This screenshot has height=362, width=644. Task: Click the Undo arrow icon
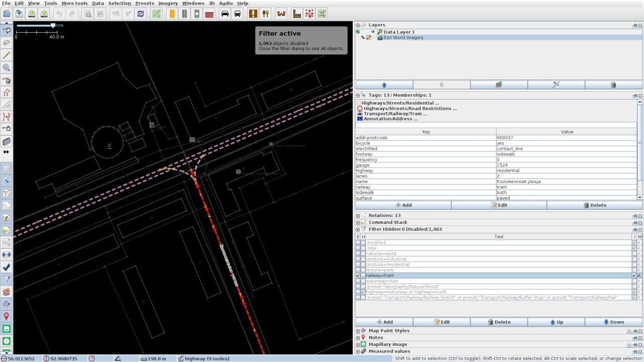tap(59, 14)
